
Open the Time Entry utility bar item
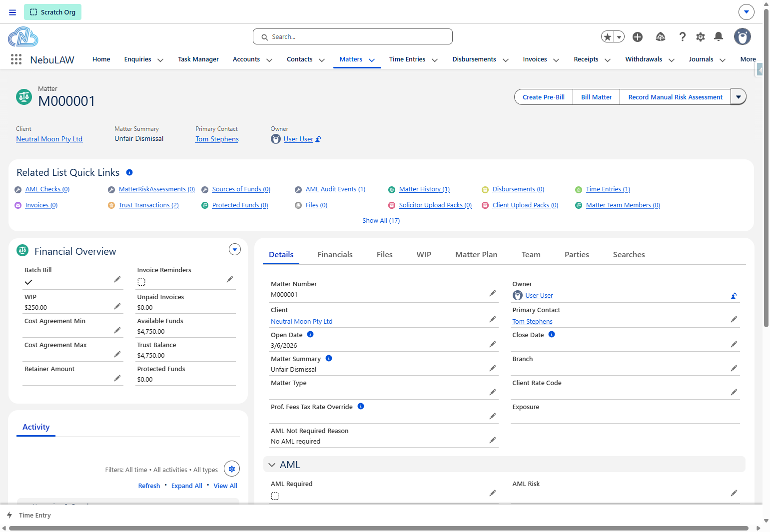[29, 516]
